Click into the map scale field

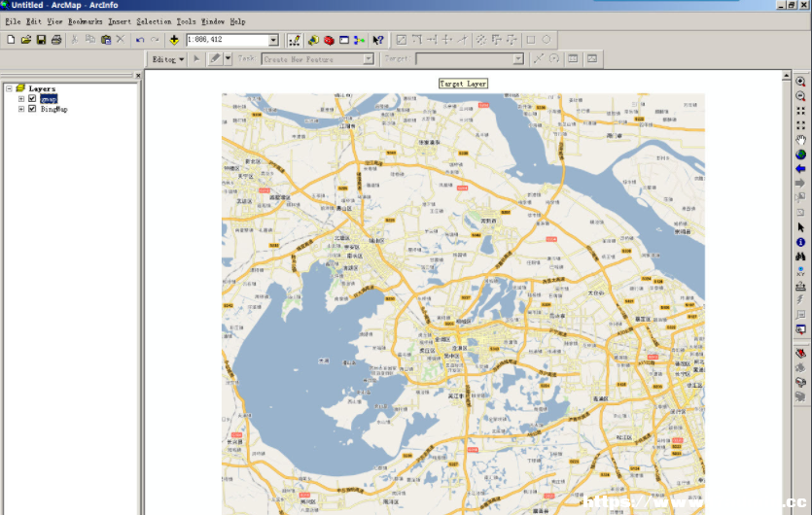[228, 40]
